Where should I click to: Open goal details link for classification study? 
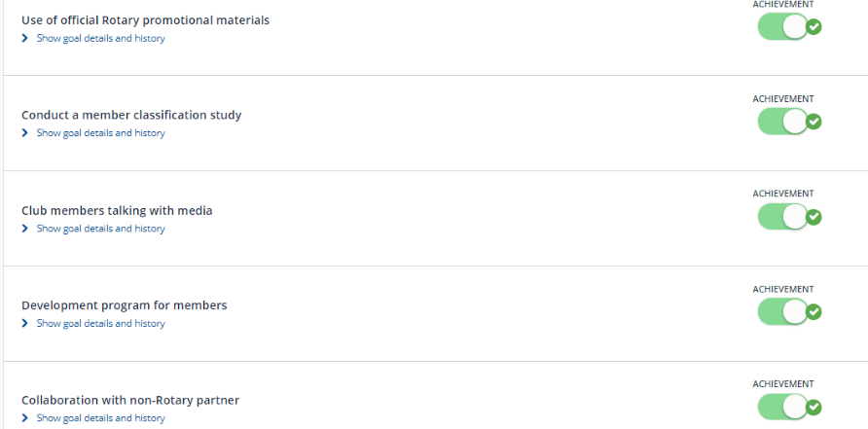pyautogui.click(x=100, y=133)
